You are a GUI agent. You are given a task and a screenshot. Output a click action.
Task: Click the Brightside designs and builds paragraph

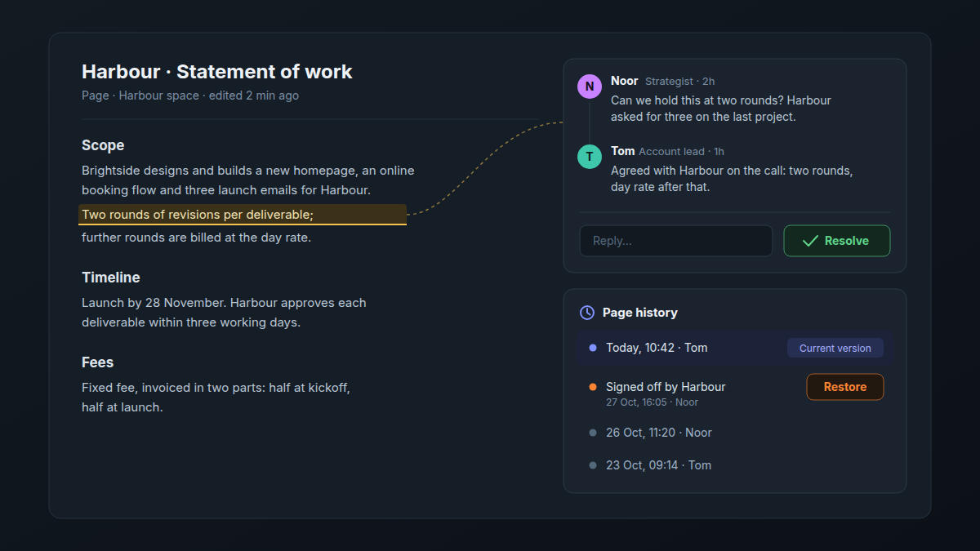point(248,180)
